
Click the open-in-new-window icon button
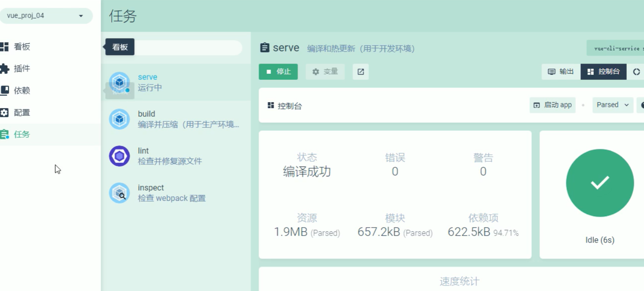(361, 72)
